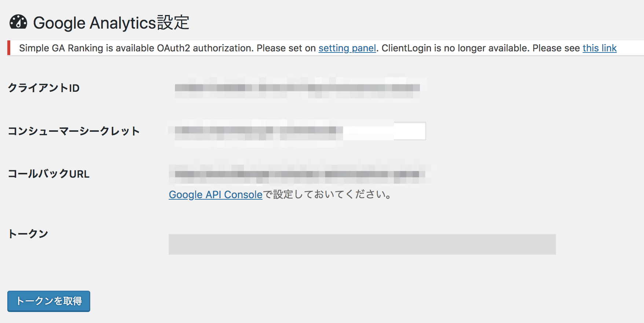Open the setting panel link
Screen dimensions: 644x323
(347, 48)
